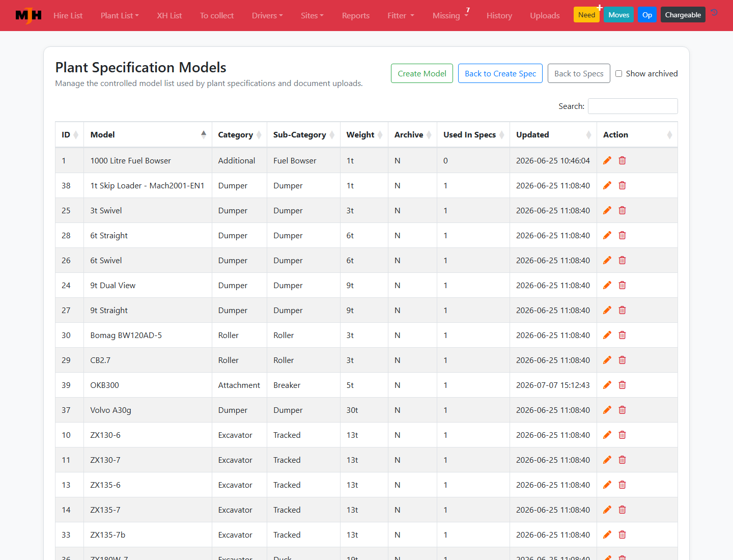The image size is (733, 560).
Task: Enable the Show archived checkbox
Action: tap(618, 74)
